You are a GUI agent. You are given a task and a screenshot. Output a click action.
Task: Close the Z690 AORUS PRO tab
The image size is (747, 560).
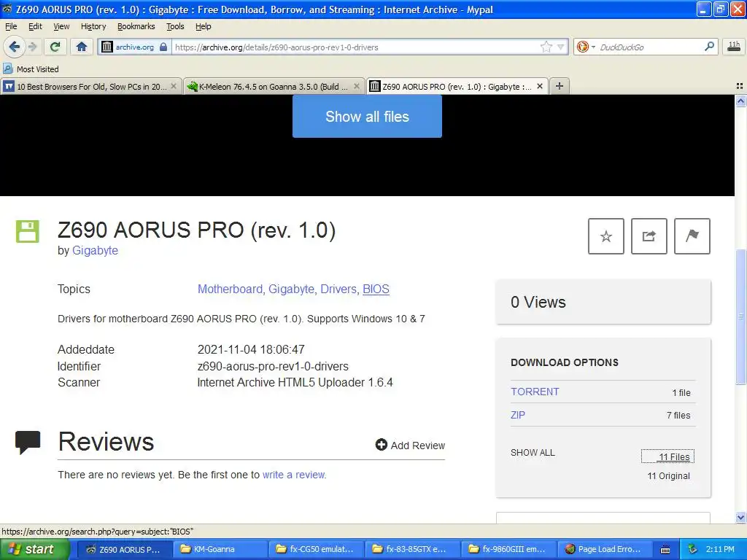540,86
